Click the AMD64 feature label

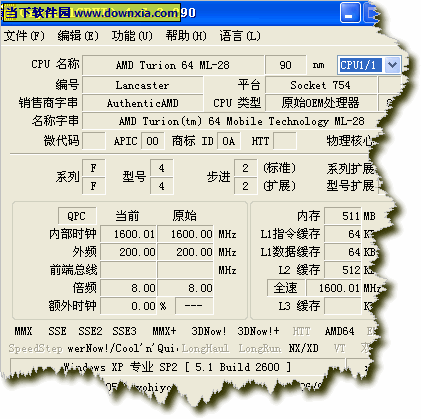[x=339, y=331]
